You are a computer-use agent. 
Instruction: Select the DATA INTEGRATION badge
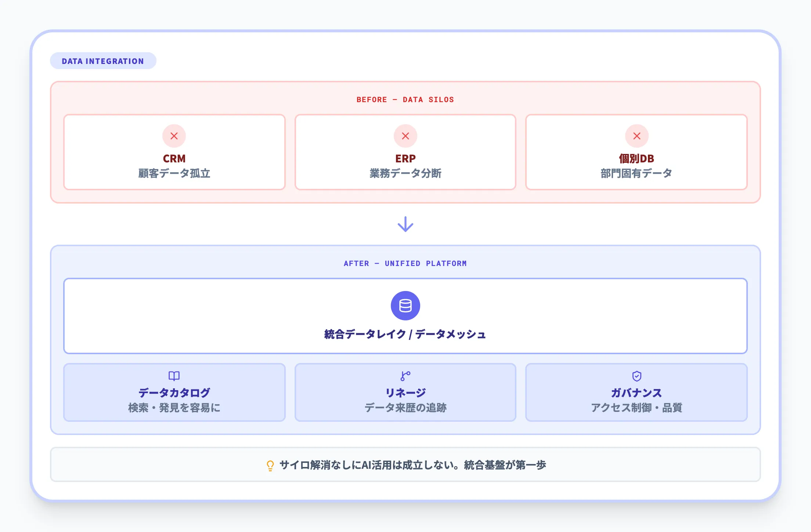[x=103, y=61]
